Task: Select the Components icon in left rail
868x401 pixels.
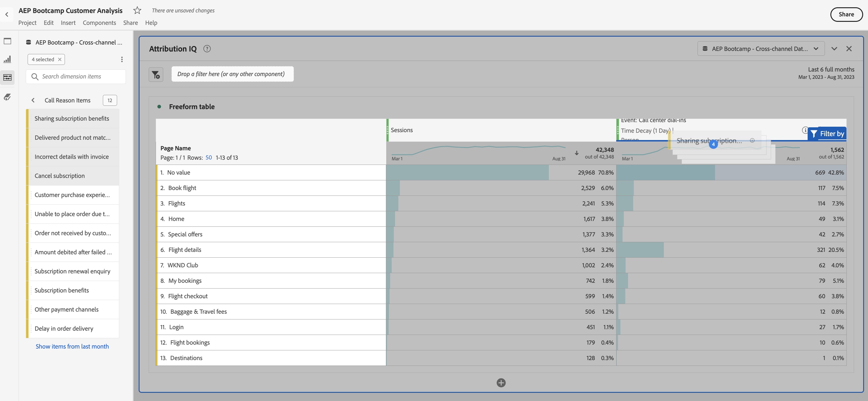Action: [x=7, y=77]
